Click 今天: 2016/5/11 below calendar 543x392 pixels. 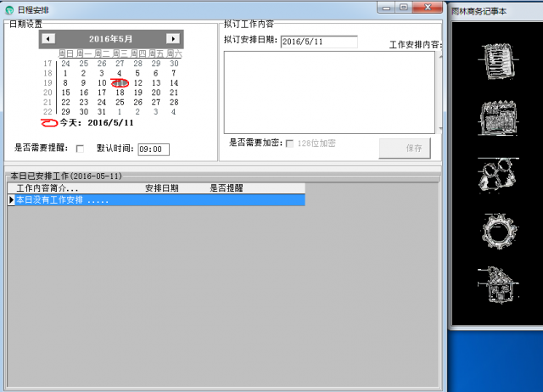coord(96,122)
